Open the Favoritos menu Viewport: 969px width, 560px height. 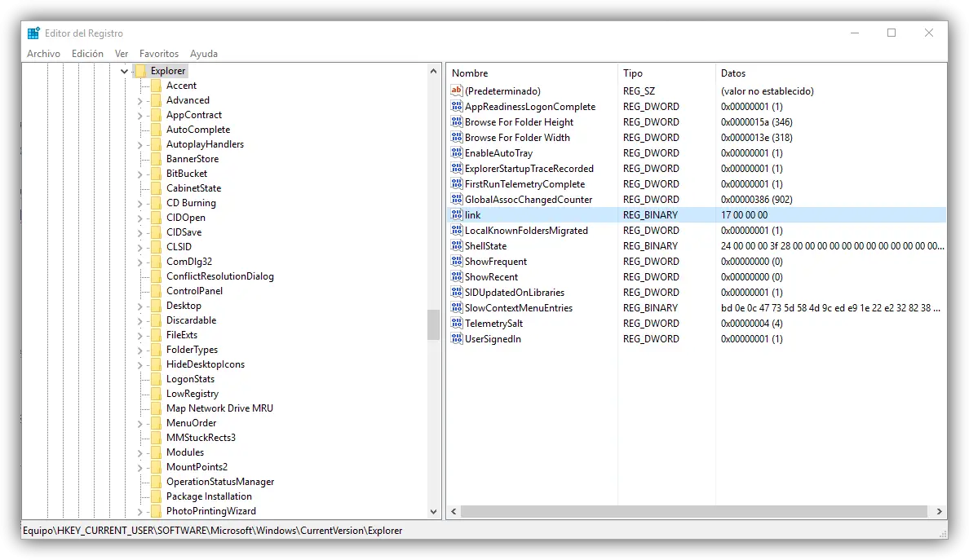[159, 54]
